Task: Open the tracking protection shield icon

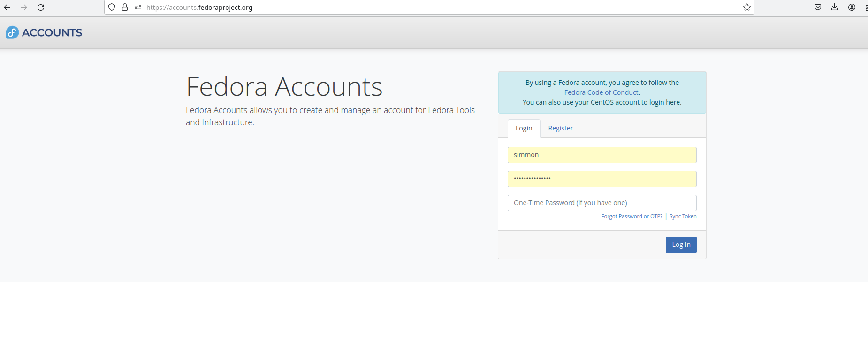Action: (x=112, y=8)
